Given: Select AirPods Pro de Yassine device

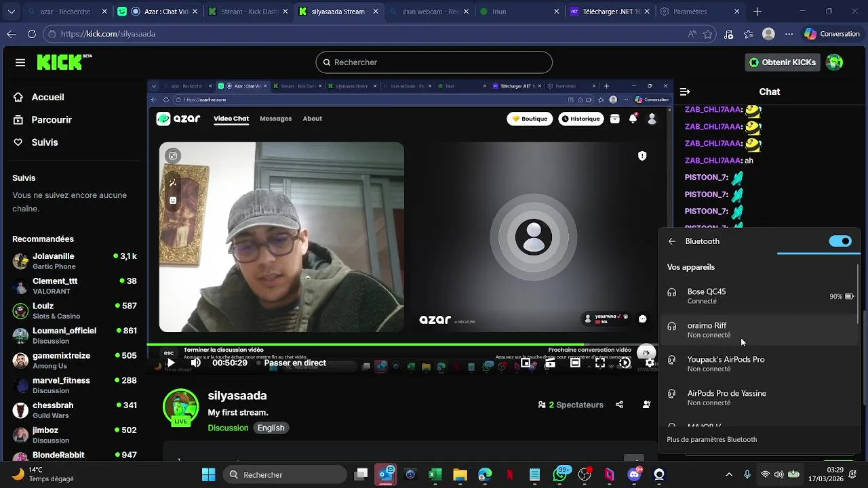Looking at the screenshot, I should tap(759, 398).
